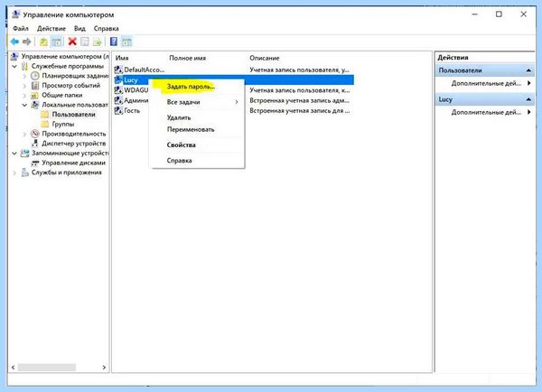Expand the Службы и приложения node
542x392 pixels.
pos(14,173)
